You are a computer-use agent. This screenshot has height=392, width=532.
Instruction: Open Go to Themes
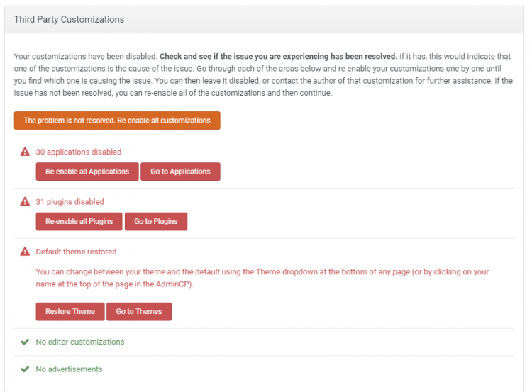pyautogui.click(x=139, y=312)
